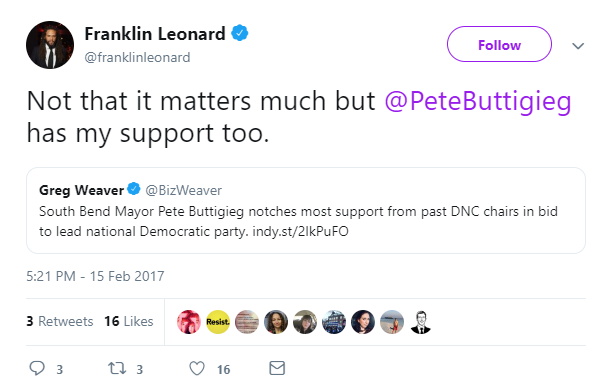Follow Franklin Leonard
This screenshot has width=612, height=391.
tap(499, 44)
